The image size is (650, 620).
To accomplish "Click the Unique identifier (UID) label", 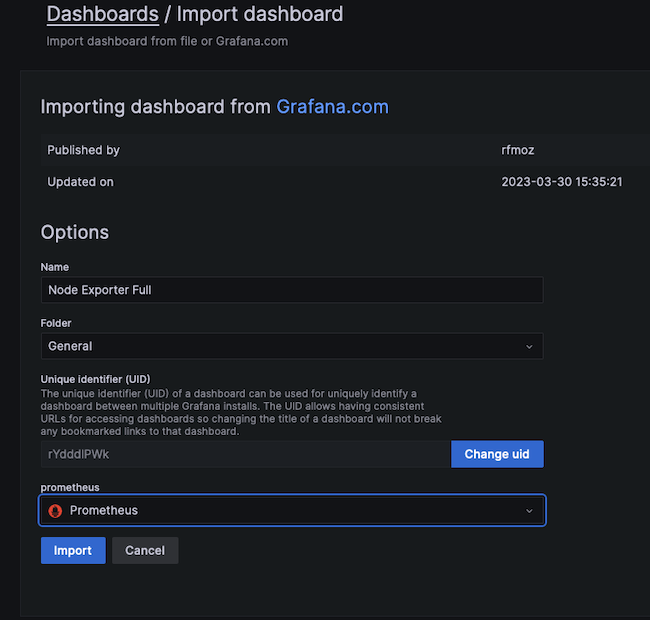I will [x=95, y=379].
